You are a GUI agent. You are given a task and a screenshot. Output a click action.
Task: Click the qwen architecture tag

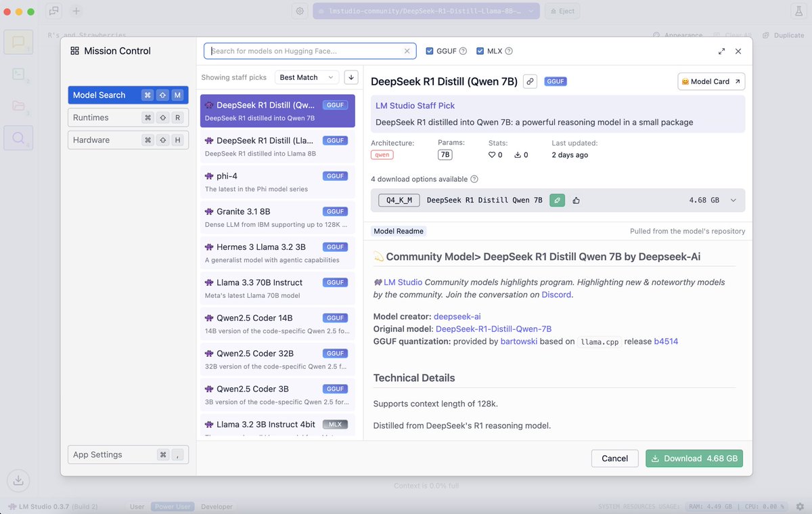click(382, 155)
